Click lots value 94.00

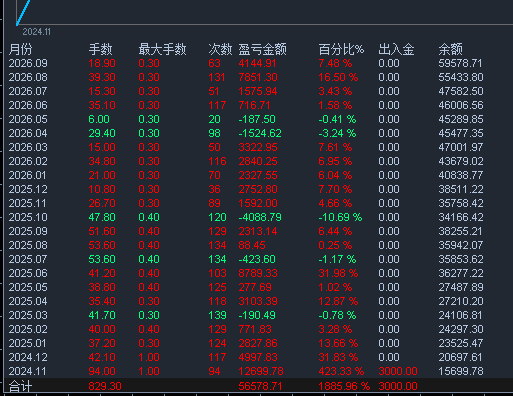click(x=102, y=371)
